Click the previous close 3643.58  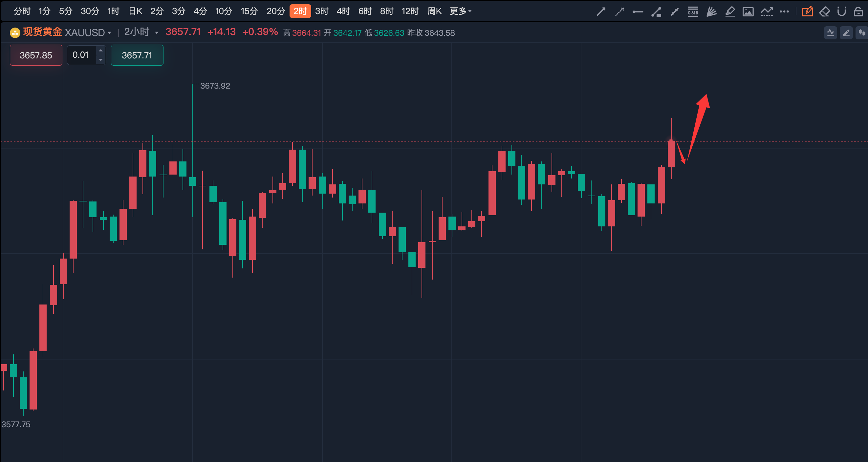(439, 33)
